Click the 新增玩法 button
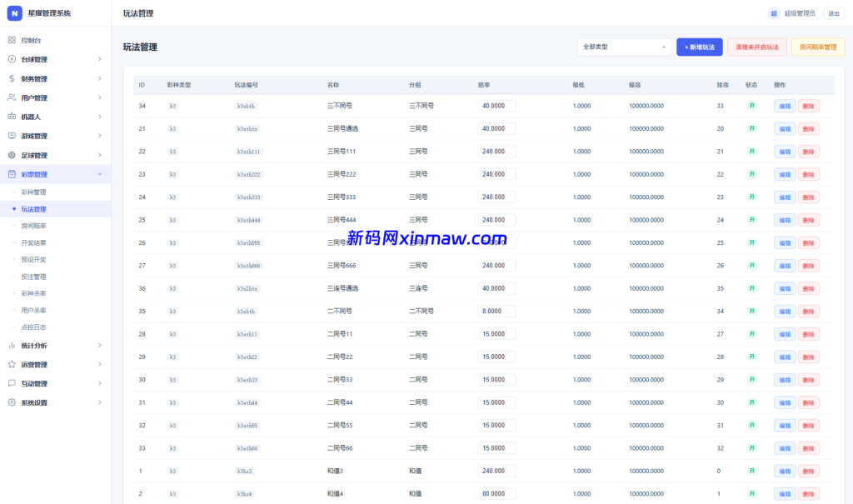 click(x=700, y=47)
